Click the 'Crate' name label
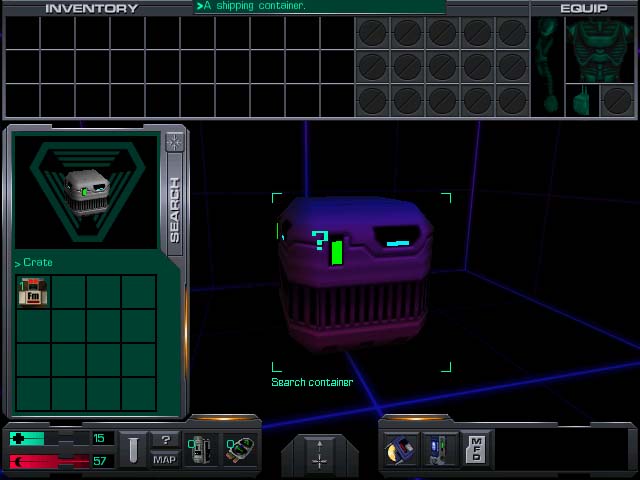 click(x=38, y=262)
